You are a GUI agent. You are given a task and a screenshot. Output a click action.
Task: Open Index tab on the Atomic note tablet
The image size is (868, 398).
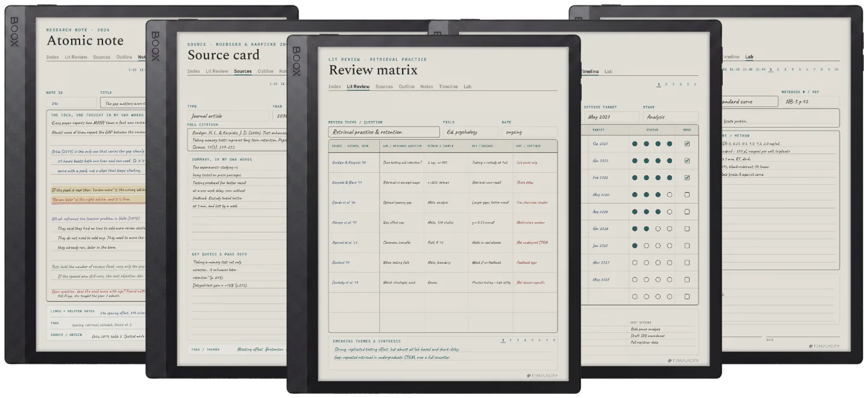[53, 57]
